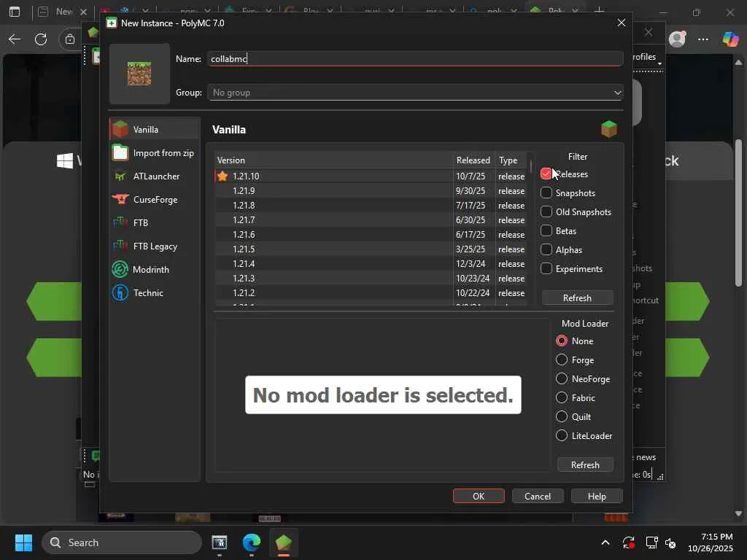Open Windows Start menu
Image resolution: width=747 pixels, height=560 pixels.
pos(23,542)
